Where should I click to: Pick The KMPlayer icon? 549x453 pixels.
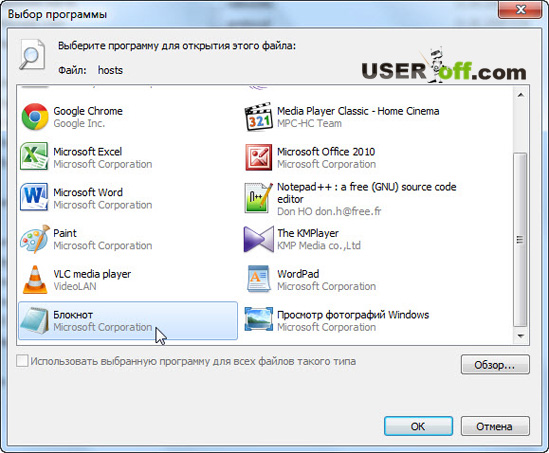point(258,239)
